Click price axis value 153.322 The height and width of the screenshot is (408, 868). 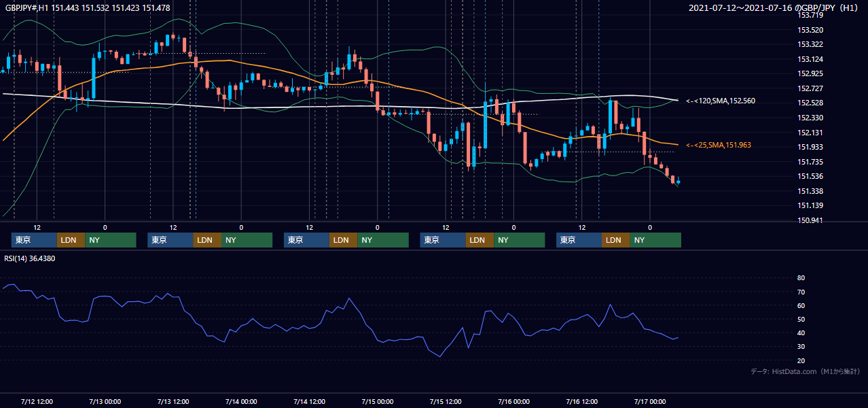coord(810,44)
